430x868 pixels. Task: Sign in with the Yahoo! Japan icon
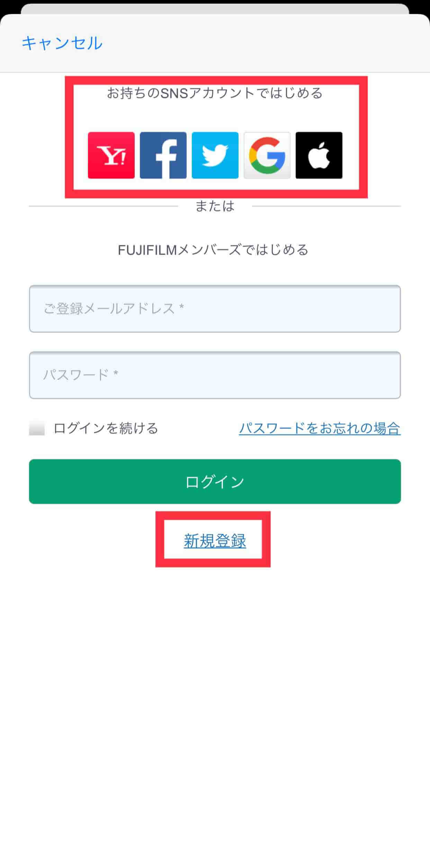click(x=111, y=155)
